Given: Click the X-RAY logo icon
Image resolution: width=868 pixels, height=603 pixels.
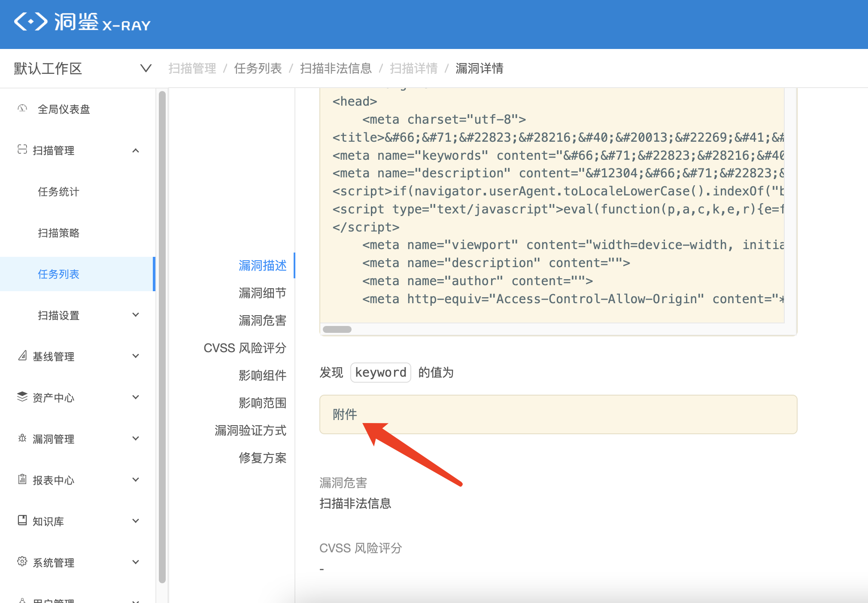Looking at the screenshot, I should pos(30,21).
